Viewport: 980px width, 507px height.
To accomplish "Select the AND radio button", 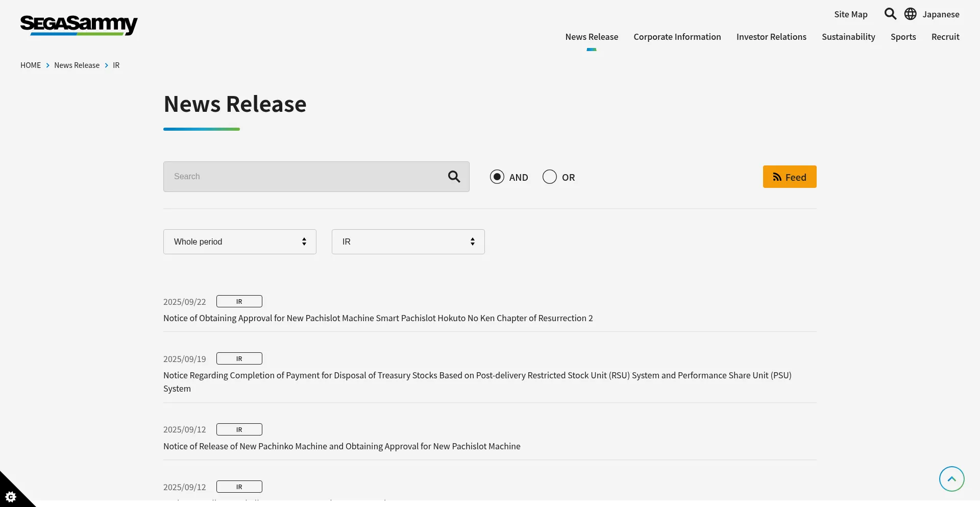I will pyautogui.click(x=497, y=177).
